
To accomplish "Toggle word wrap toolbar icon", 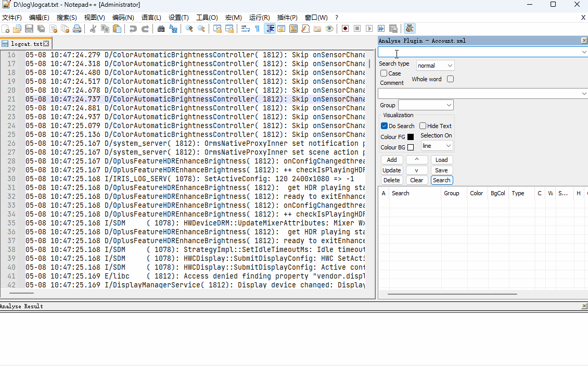I will coord(246,29).
